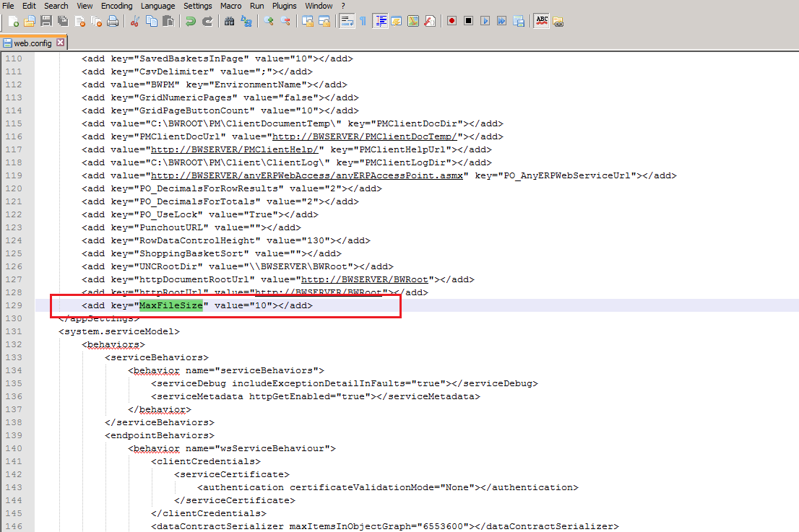
Task: Open the Run menu
Action: click(257, 6)
